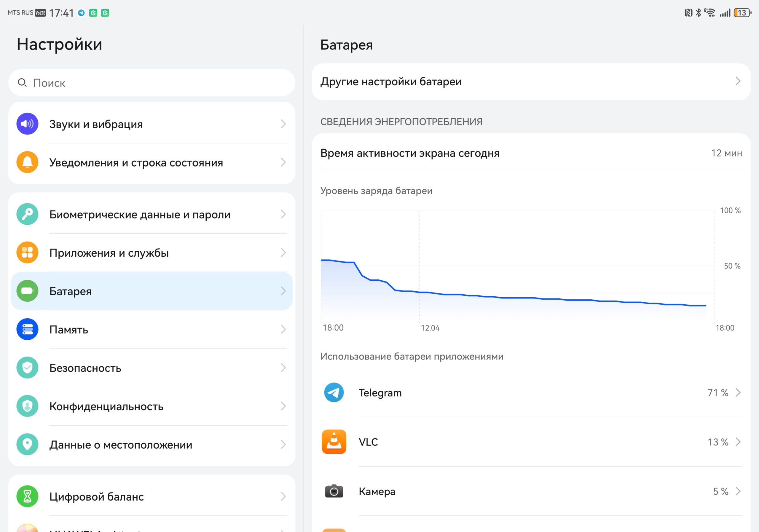Tap the Camera app icon
Image resolution: width=759 pixels, height=532 pixels.
pyautogui.click(x=334, y=491)
